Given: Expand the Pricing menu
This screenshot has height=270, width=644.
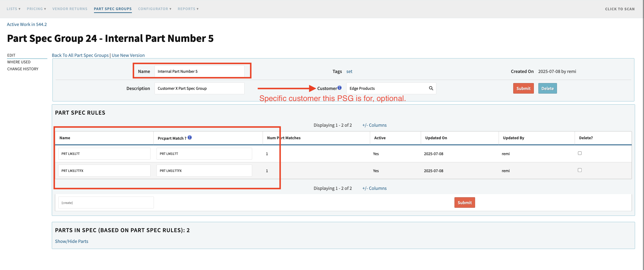Looking at the screenshot, I should click(x=36, y=9).
